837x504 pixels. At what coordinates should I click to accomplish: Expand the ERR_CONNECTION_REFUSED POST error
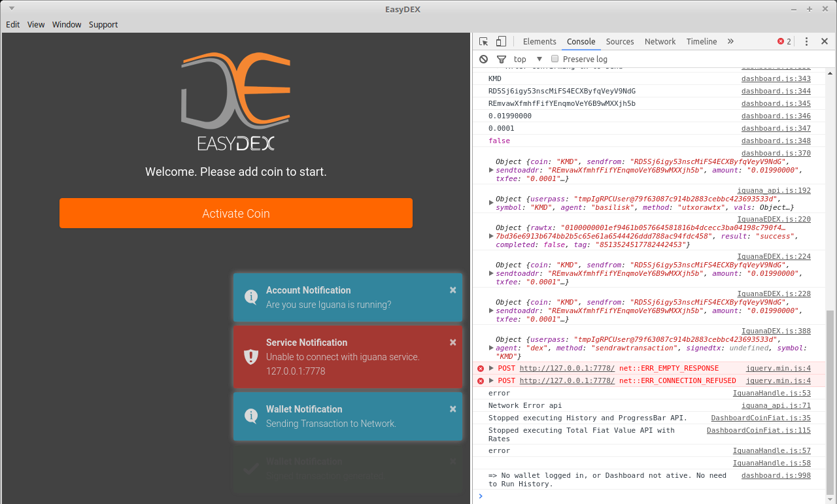(x=492, y=380)
